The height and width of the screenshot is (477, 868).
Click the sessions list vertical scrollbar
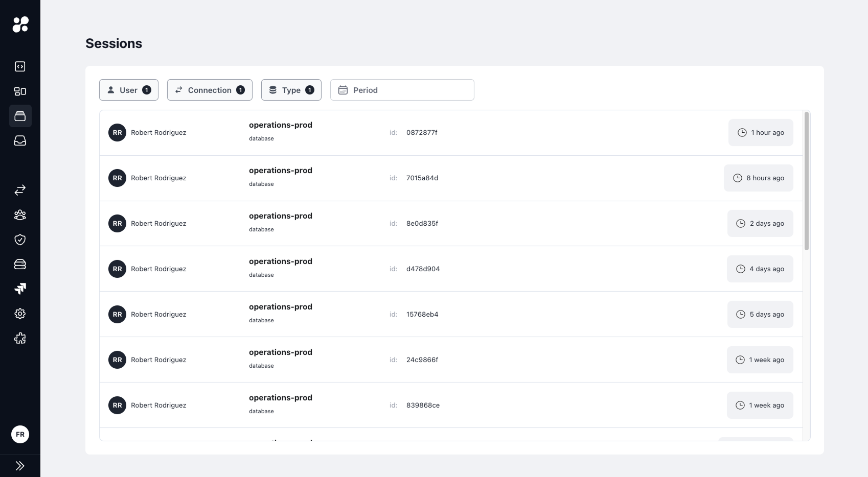[807, 181]
